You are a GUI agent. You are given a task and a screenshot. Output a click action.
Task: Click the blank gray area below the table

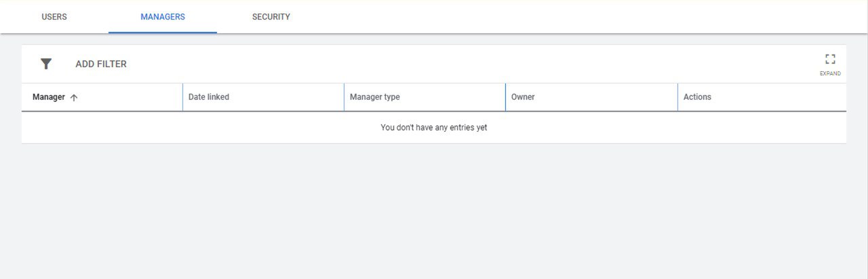tap(434, 210)
